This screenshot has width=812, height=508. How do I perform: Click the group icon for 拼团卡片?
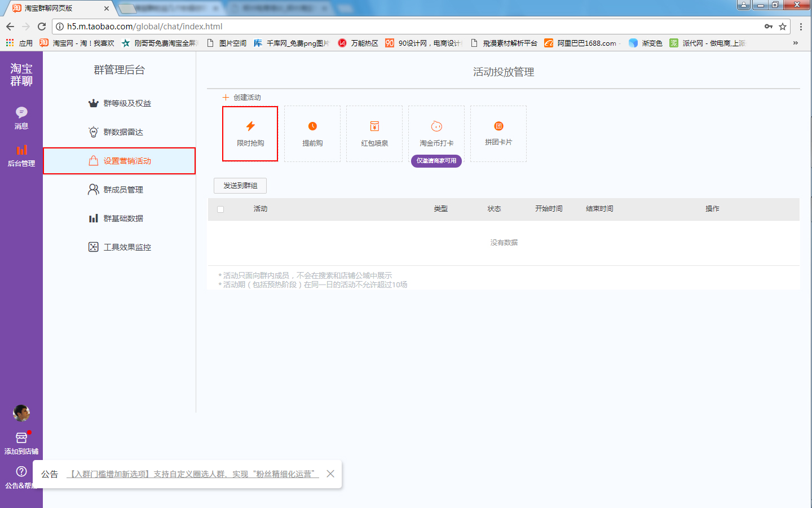coord(498,126)
